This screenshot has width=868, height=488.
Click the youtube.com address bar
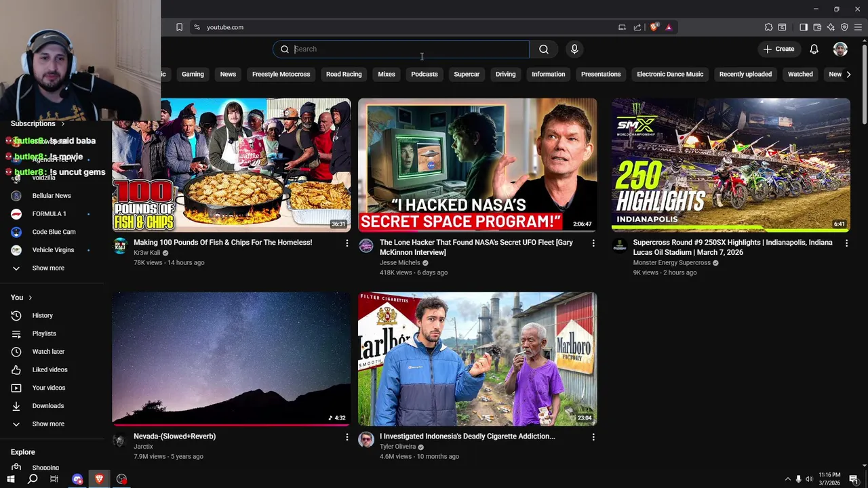(x=407, y=27)
